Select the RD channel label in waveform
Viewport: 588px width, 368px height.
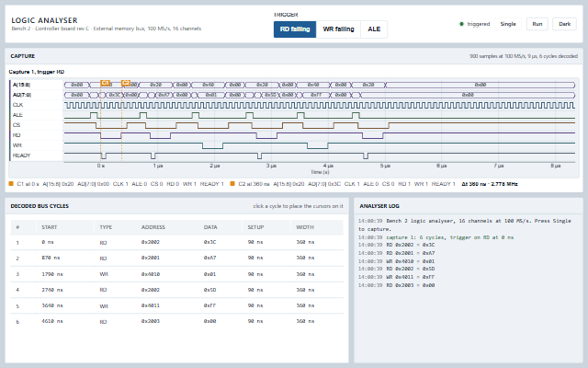click(x=17, y=135)
